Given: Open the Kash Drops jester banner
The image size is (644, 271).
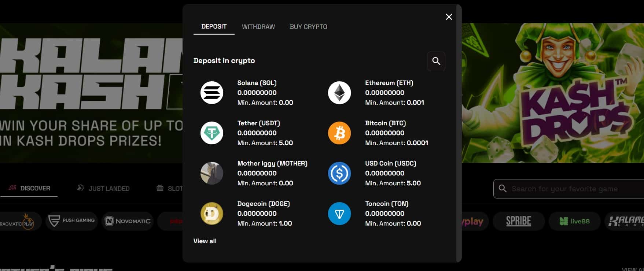Looking at the screenshot, I should [552, 93].
